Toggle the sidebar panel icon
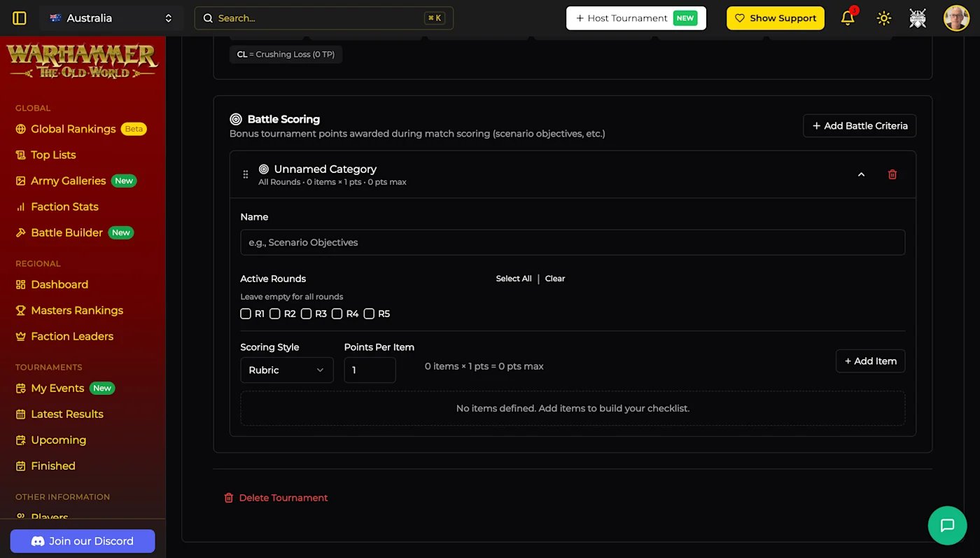This screenshot has height=558, width=980. (20, 18)
